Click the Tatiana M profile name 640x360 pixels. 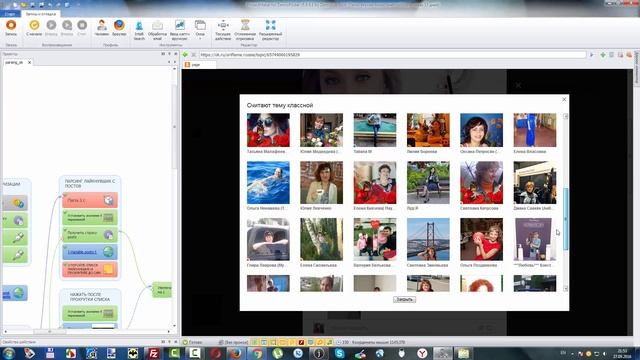pos(363,151)
